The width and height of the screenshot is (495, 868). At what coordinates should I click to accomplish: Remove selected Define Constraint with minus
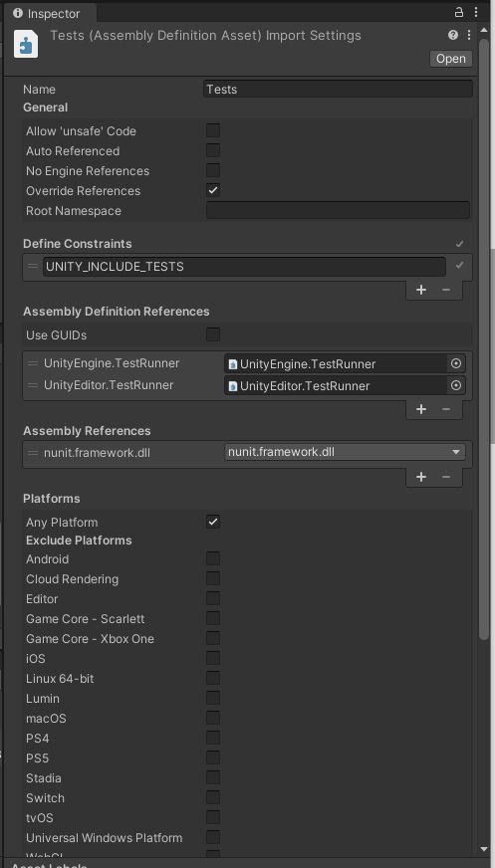[x=446, y=290]
